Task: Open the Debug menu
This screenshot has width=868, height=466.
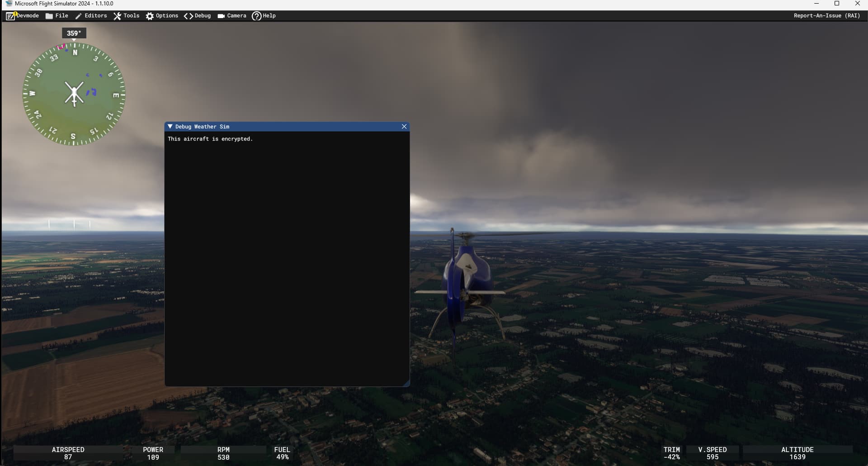Action: [198, 16]
